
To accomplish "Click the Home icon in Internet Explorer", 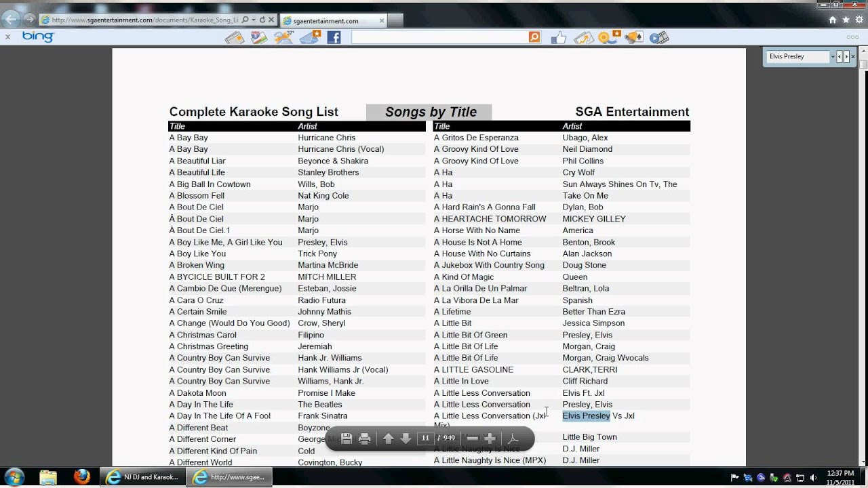I will click(833, 20).
